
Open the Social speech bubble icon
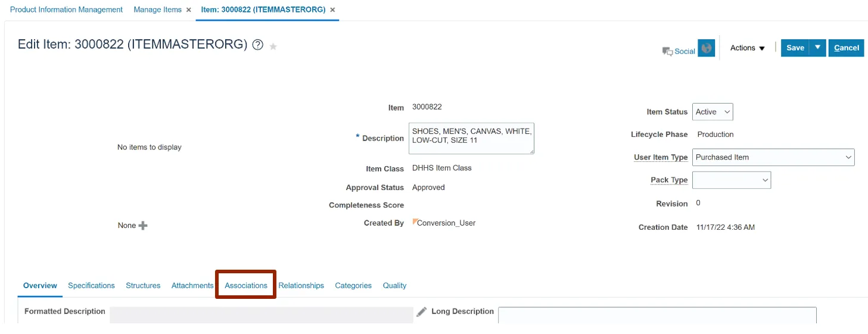coord(667,52)
